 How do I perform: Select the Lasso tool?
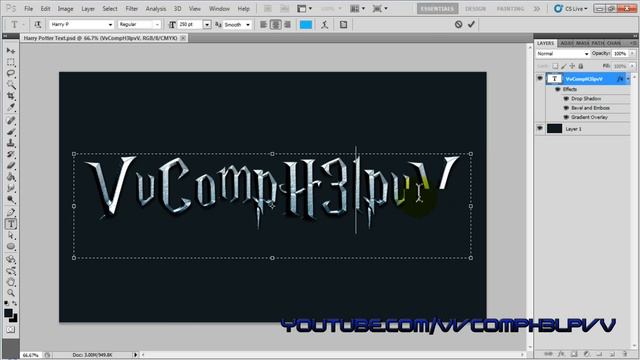11,73
